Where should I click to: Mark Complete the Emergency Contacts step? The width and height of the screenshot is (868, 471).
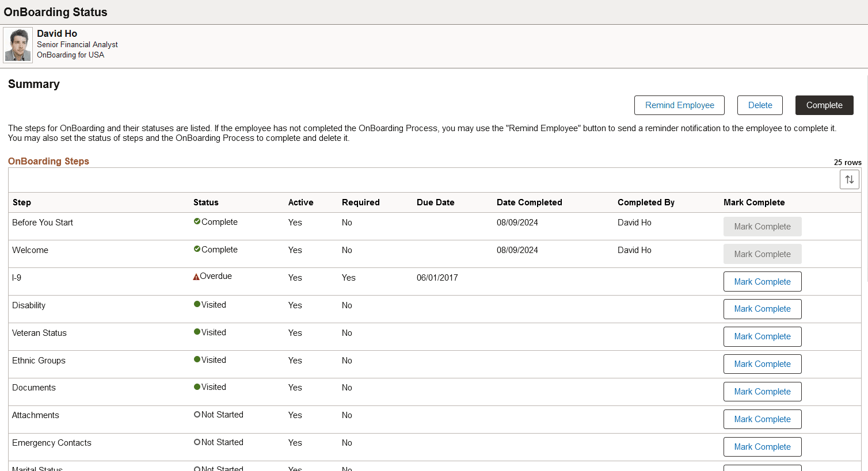763,446
